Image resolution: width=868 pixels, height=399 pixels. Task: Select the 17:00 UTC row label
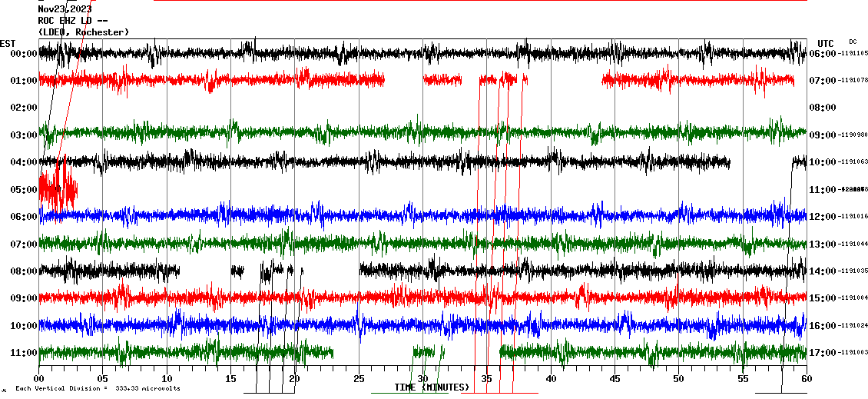click(x=823, y=353)
